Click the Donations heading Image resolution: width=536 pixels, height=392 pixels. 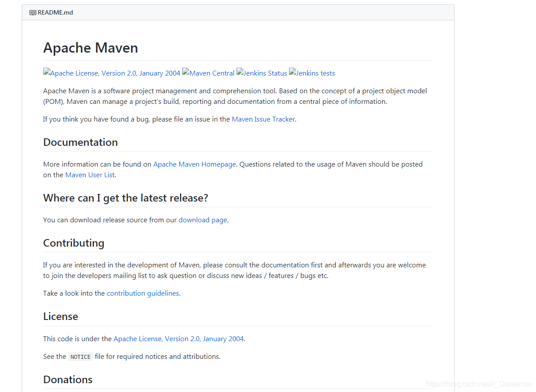click(x=68, y=380)
